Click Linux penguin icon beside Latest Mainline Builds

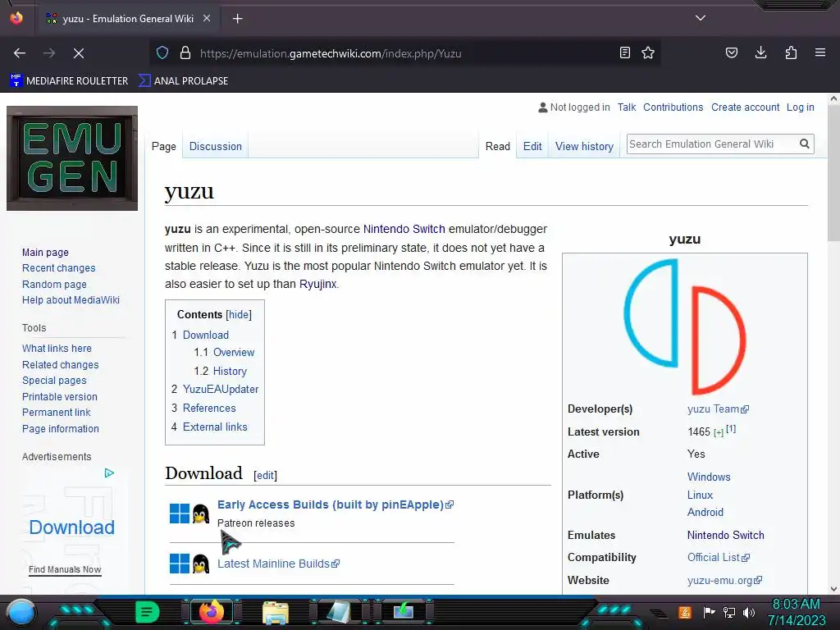[x=201, y=564]
